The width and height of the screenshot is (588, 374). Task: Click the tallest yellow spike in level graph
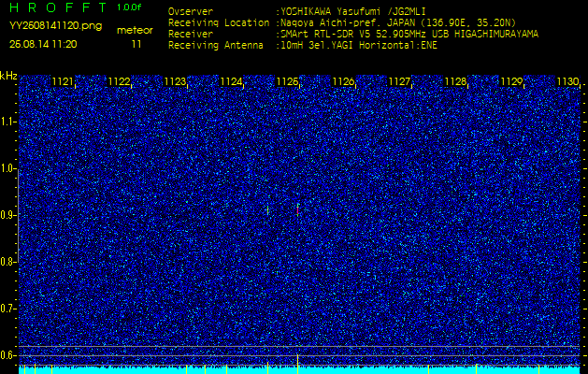coord(298,364)
